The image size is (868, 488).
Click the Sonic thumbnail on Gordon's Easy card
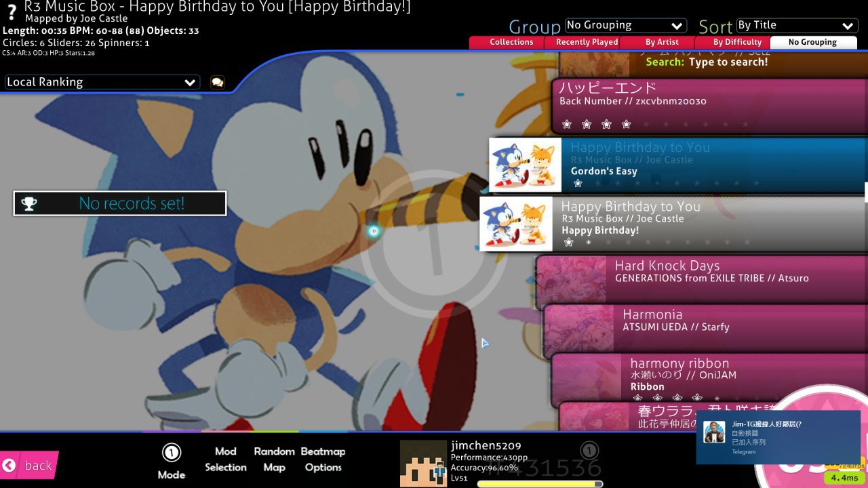pos(526,165)
